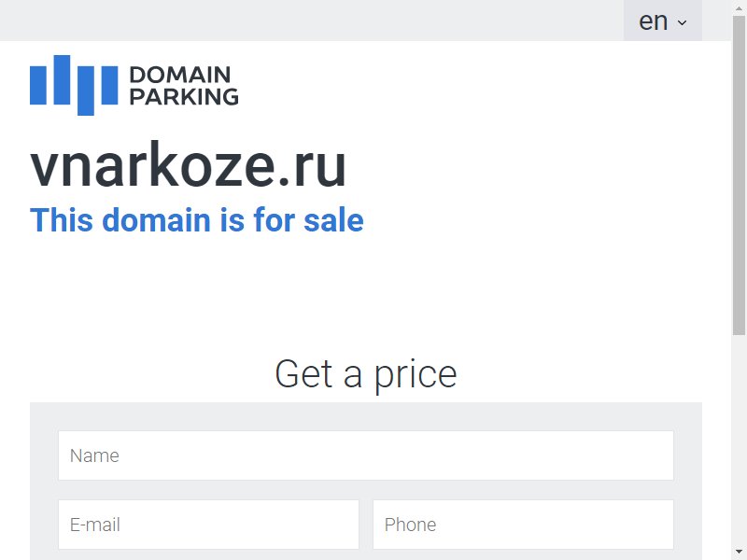Click the grey top bar left of en

[312, 21]
